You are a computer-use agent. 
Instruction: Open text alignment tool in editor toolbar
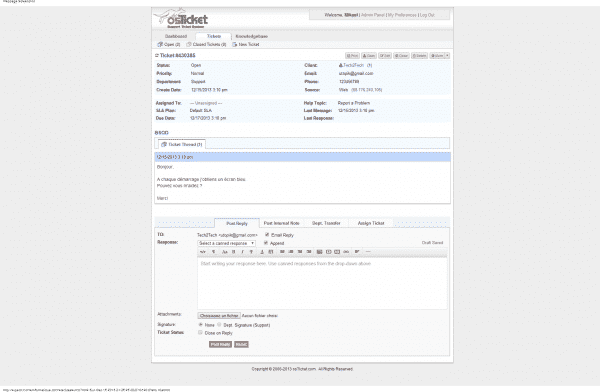point(357,252)
